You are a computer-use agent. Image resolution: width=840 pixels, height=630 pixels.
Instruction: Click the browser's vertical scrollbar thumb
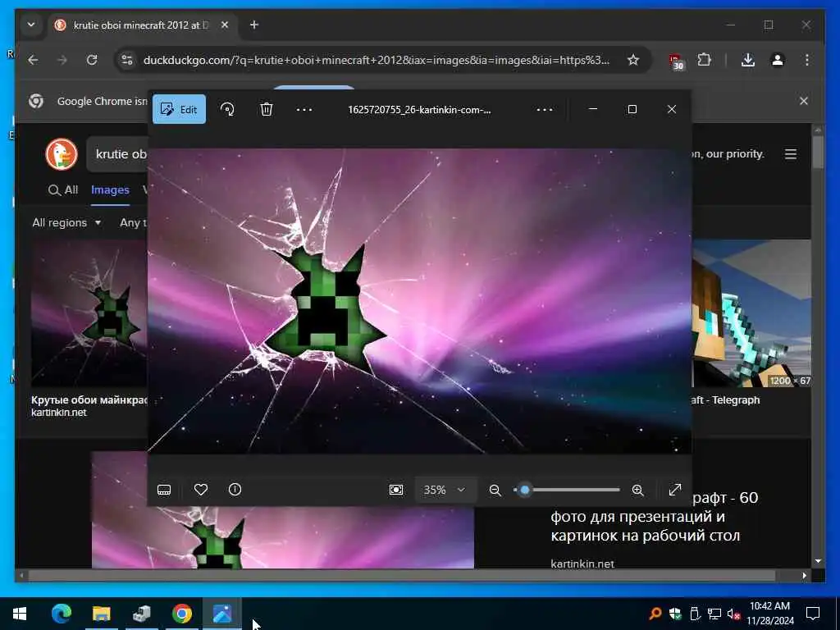818,152
